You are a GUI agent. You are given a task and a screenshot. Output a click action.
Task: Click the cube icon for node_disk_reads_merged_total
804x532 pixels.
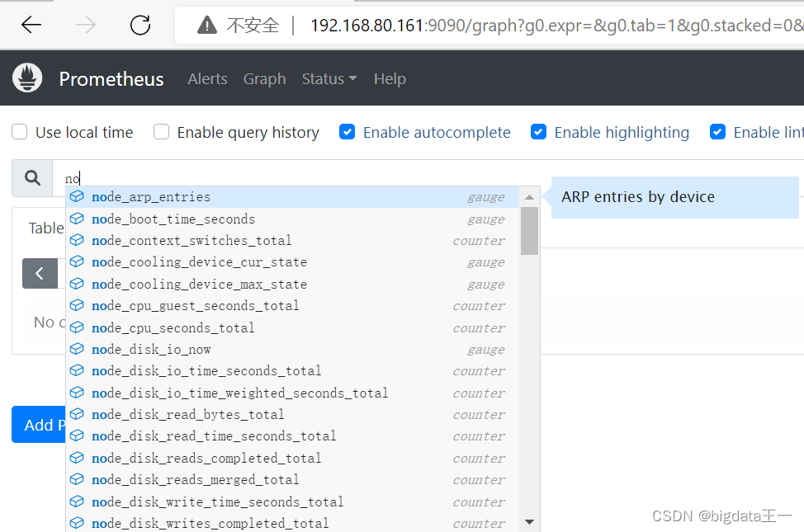(77, 478)
